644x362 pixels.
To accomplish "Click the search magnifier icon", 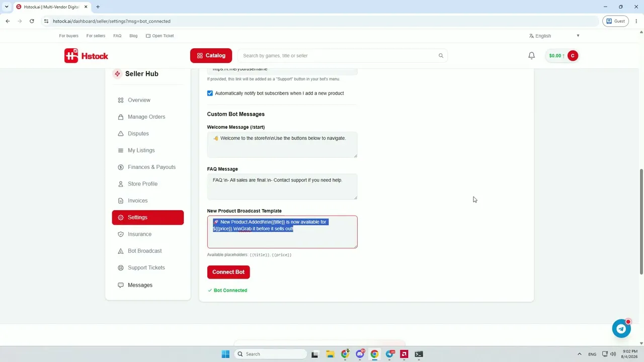I will click(x=441, y=56).
